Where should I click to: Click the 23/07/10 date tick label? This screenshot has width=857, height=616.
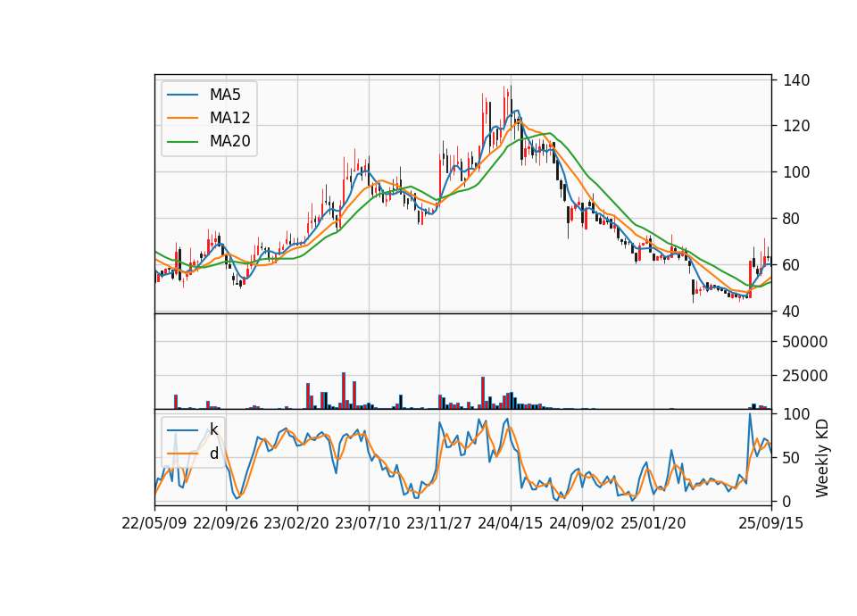(368, 523)
